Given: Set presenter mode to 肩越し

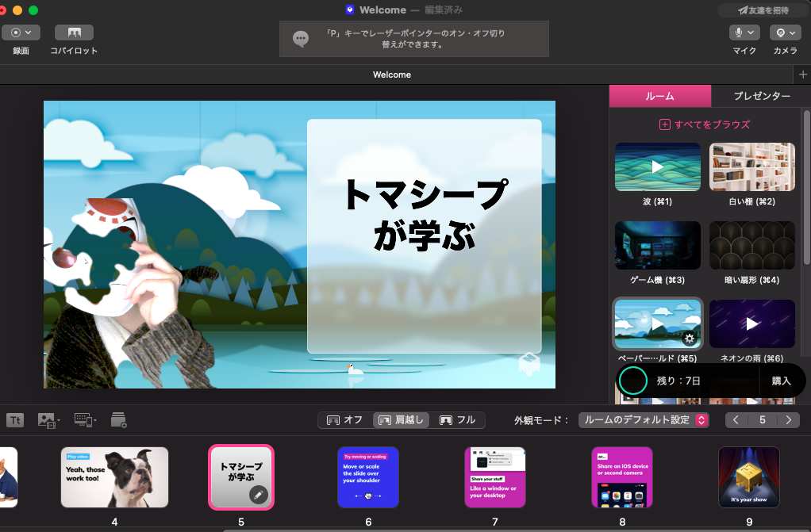Looking at the screenshot, I should click(x=401, y=419).
